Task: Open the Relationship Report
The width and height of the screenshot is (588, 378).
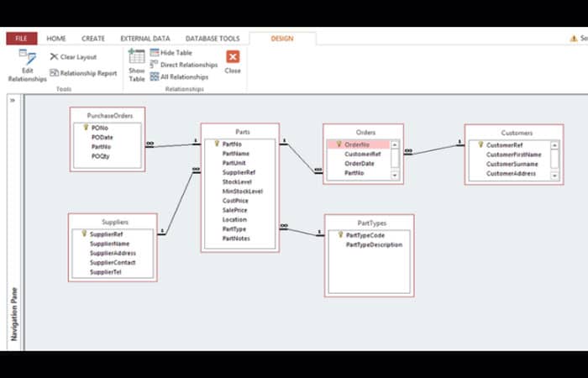Action: (83, 73)
